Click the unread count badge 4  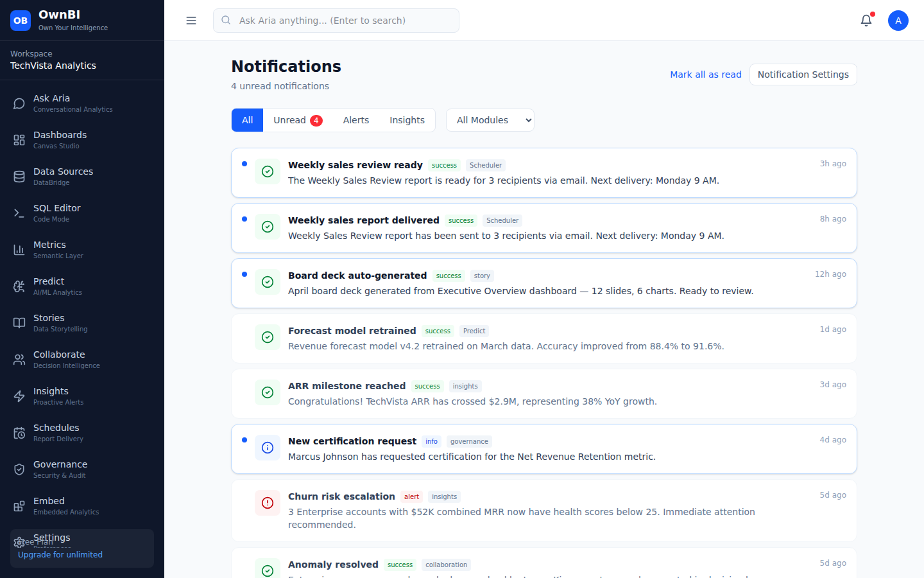coord(316,121)
